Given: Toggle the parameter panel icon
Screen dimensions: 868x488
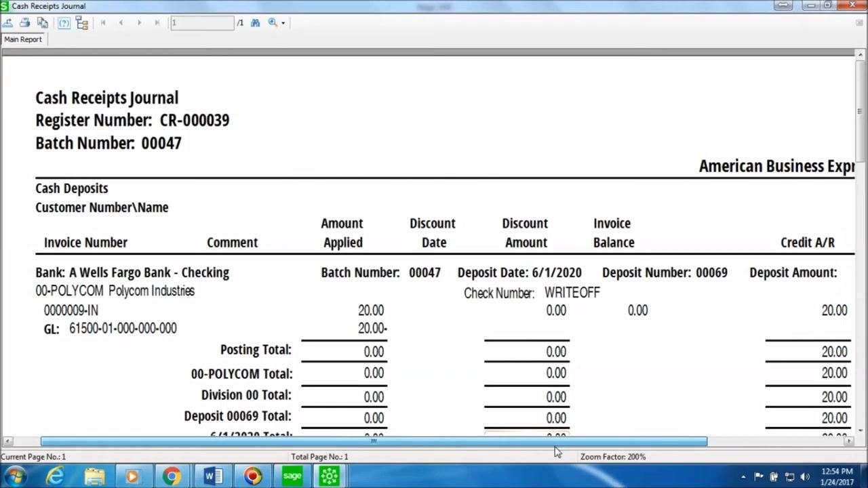Looking at the screenshot, I should pyautogui.click(x=64, y=22).
